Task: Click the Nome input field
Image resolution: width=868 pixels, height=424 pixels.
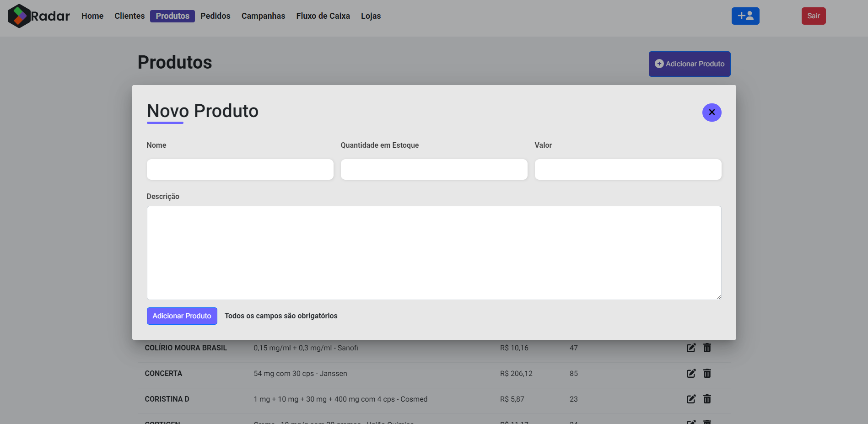Action: click(x=240, y=169)
